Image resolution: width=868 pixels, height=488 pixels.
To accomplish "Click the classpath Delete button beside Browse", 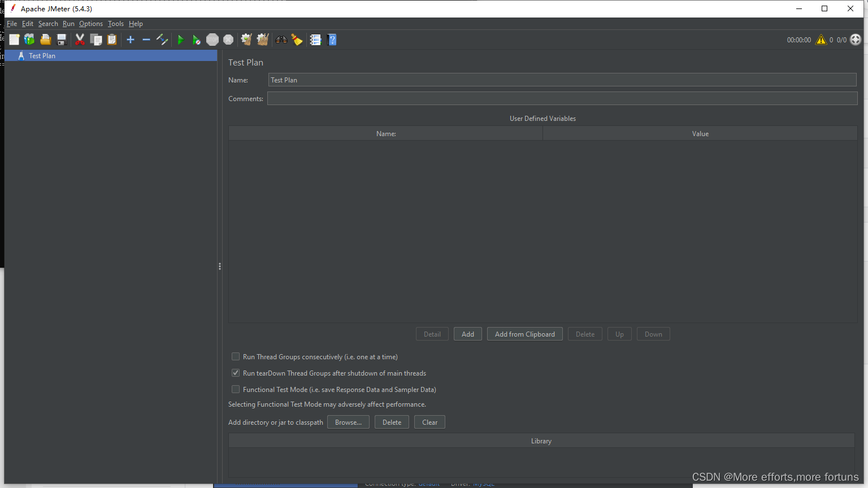I will click(392, 422).
